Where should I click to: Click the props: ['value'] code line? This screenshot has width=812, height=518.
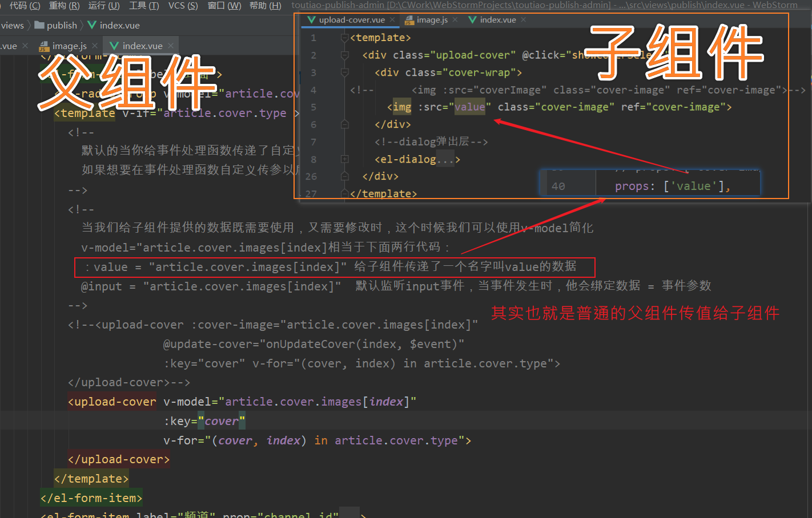tap(673, 186)
